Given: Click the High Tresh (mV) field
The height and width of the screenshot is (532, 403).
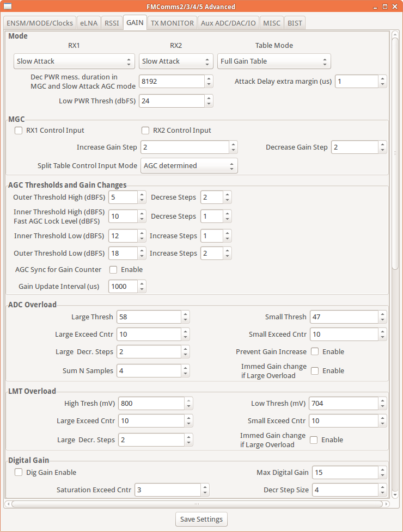Looking at the screenshot, I should (151, 404).
